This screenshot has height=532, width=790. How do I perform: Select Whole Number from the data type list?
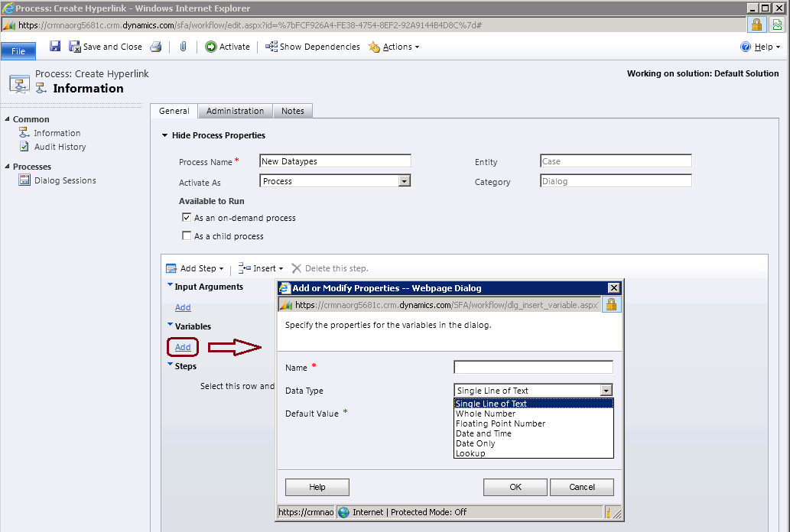coord(486,414)
